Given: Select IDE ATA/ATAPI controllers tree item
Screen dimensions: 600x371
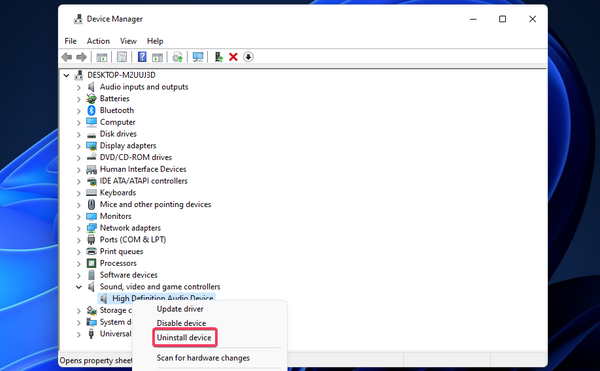Looking at the screenshot, I should (x=143, y=181).
